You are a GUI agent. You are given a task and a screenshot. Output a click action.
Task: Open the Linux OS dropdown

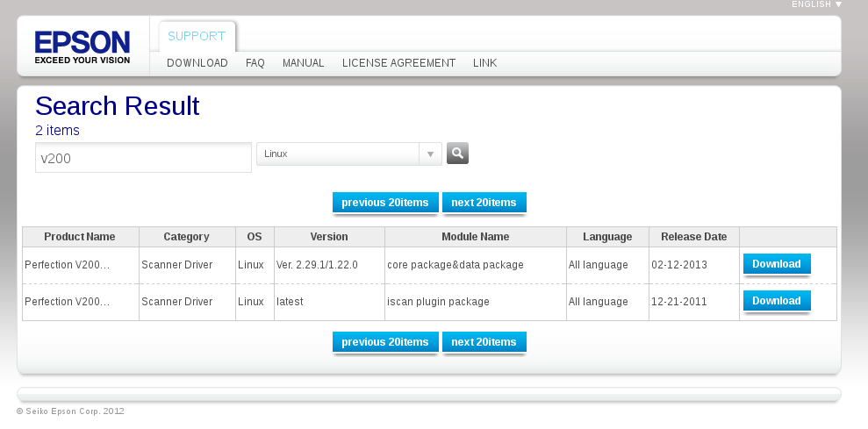pyautogui.click(x=348, y=154)
